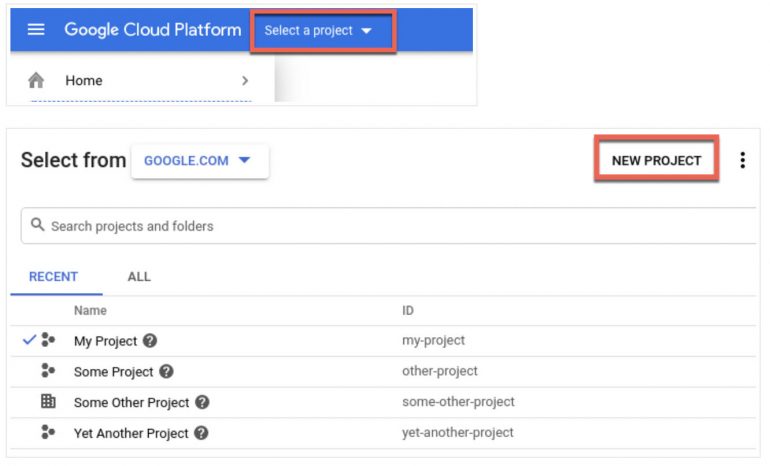Click the some-other-project ID text
770x466 pixels.
[x=458, y=402]
